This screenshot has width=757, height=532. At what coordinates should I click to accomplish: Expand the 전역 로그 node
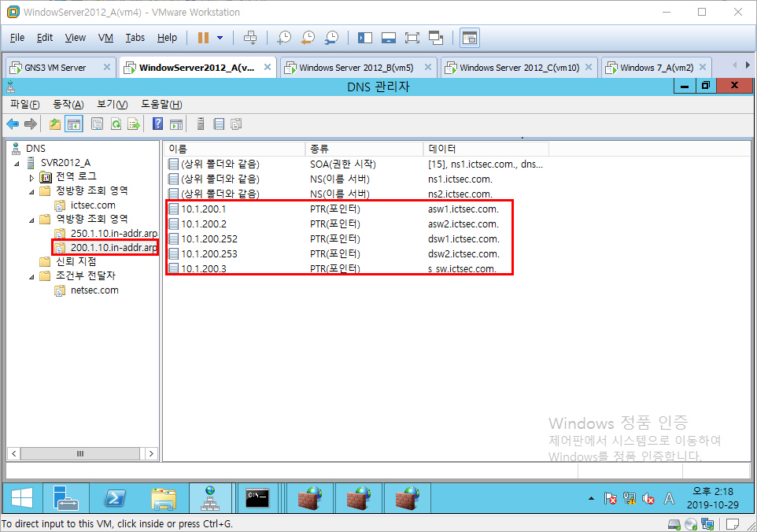point(31,178)
